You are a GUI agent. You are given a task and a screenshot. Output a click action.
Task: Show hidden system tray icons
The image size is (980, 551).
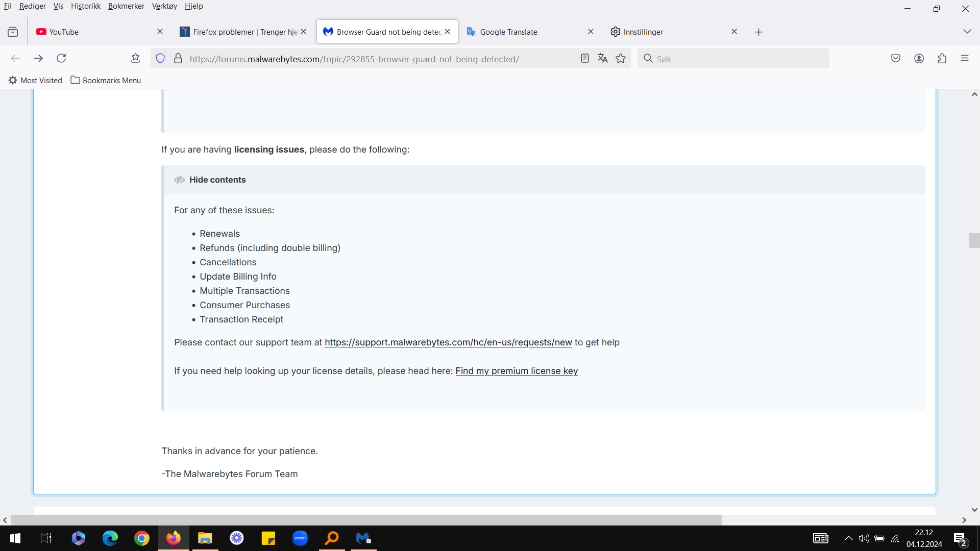point(848,538)
